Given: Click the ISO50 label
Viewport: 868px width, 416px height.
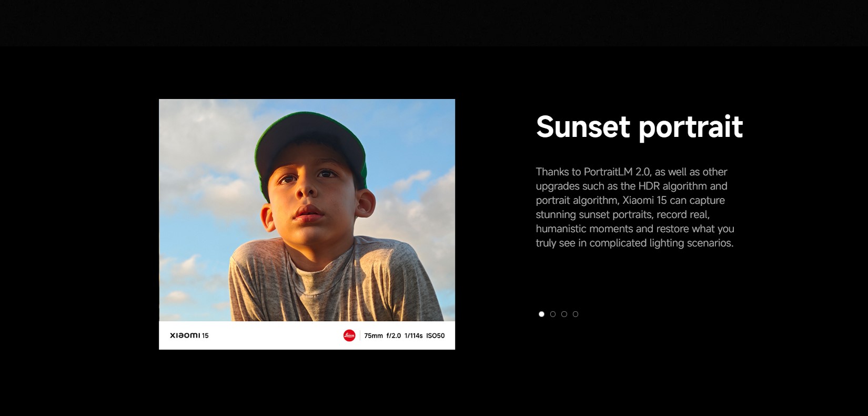Looking at the screenshot, I should (x=435, y=336).
